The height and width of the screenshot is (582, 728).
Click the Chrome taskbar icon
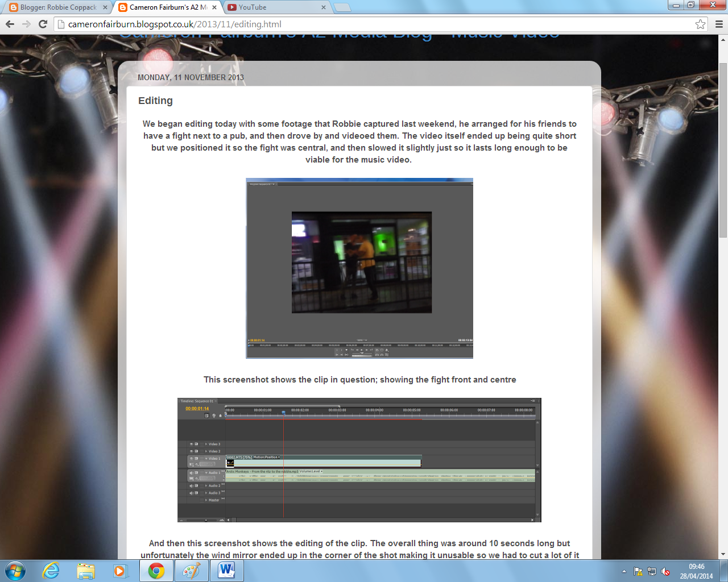156,571
